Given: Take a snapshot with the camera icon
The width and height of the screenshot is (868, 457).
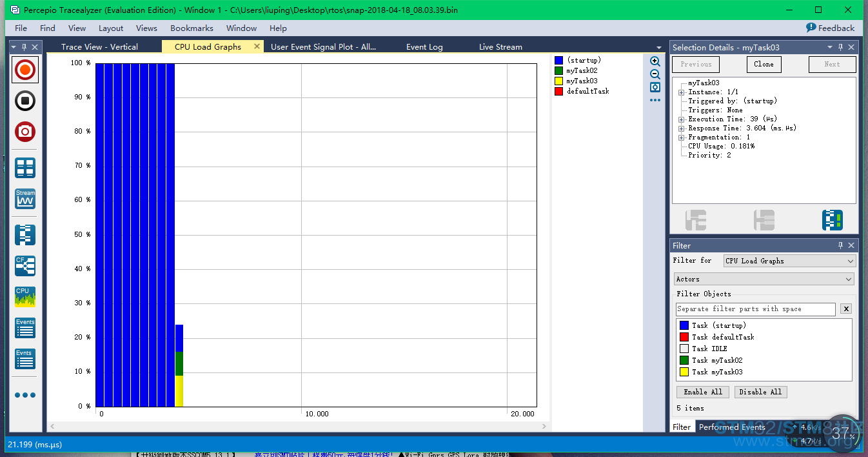Looking at the screenshot, I should pyautogui.click(x=25, y=132).
